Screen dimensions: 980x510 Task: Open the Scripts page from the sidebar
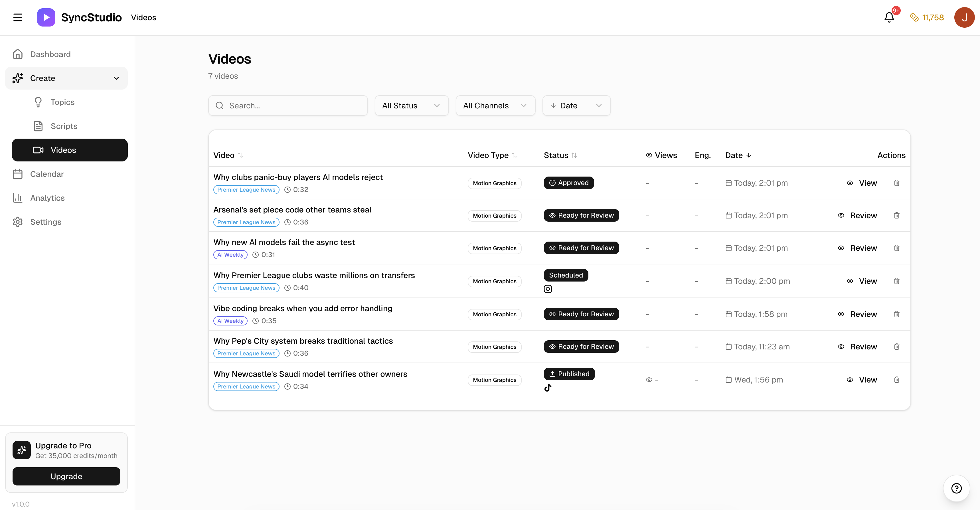[x=64, y=126]
